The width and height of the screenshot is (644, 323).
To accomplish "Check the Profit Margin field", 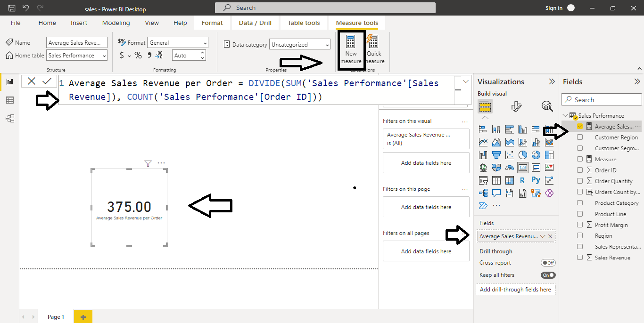I will pos(580,225).
